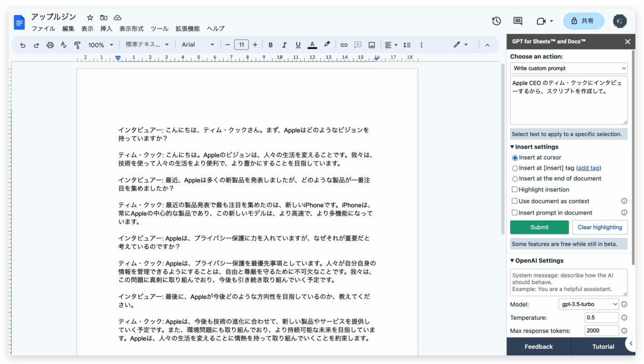The height and width of the screenshot is (364, 644).
Task: Click the green Submit button
Action: pyautogui.click(x=539, y=227)
